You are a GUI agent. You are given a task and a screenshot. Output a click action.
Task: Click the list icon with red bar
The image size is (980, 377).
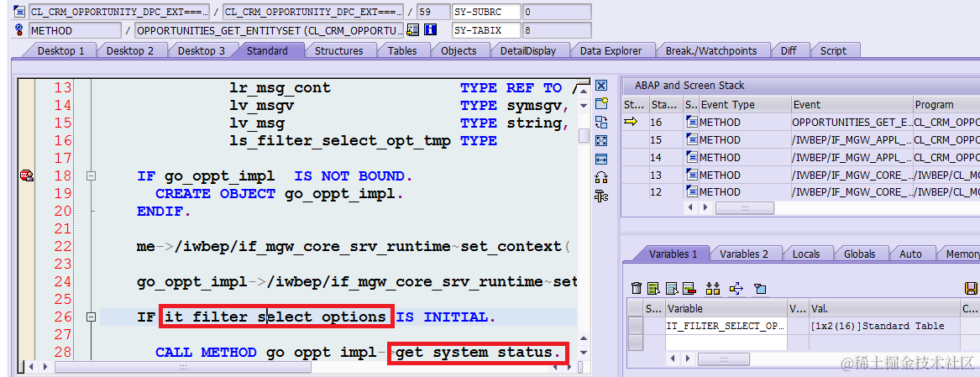[x=689, y=288]
